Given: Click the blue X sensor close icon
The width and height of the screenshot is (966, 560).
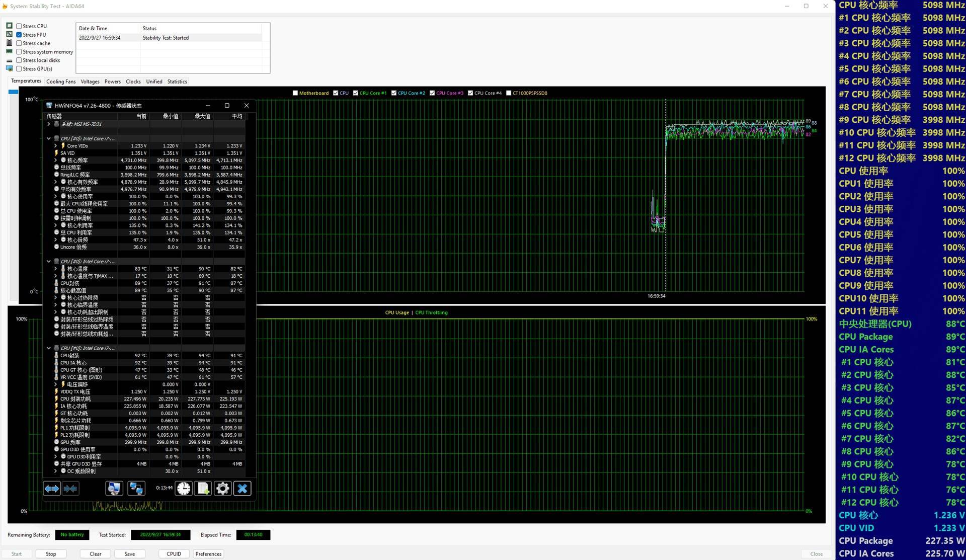Looking at the screenshot, I should tap(242, 488).
